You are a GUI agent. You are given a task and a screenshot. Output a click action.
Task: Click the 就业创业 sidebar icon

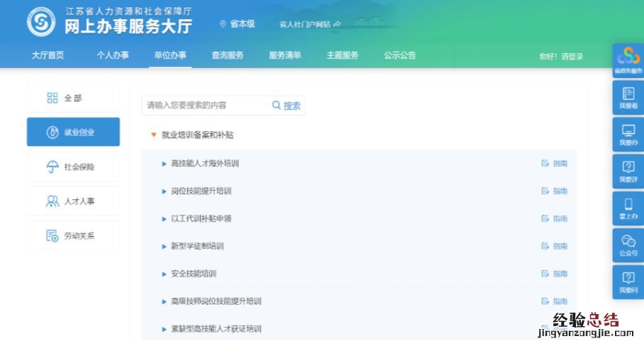52,133
